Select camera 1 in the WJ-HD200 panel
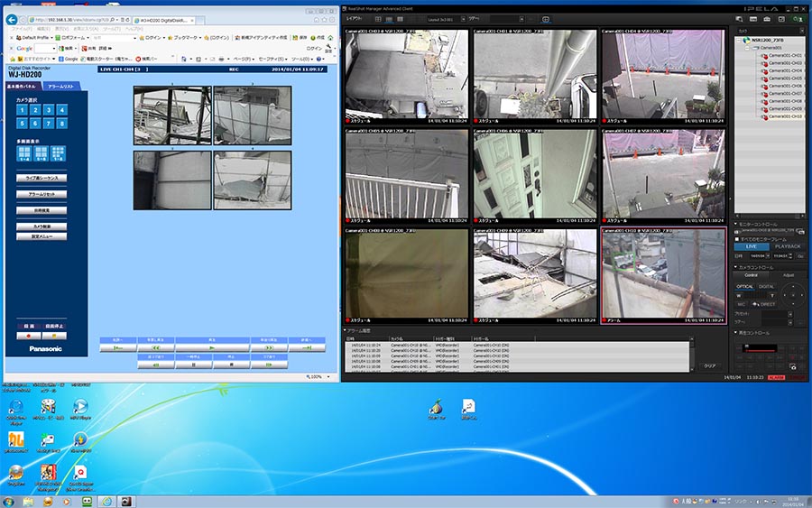Screen dimensions: 812x508 pyautogui.click(x=21, y=110)
